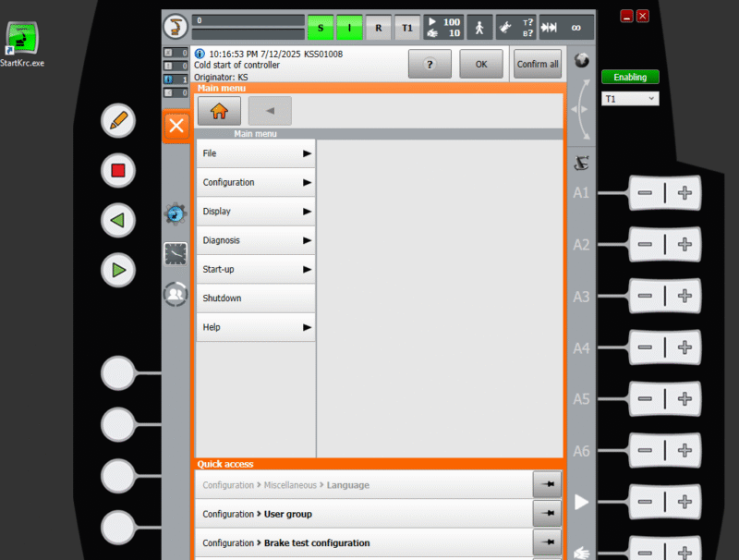739x560 pixels.
Task: Toggle the Submit interpreter S indicator
Action: point(321,28)
